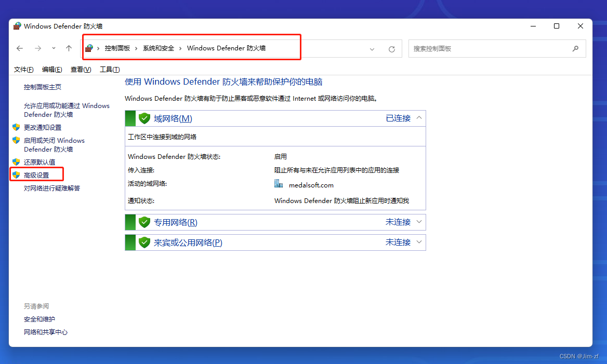The width and height of the screenshot is (607, 364).
Task: Expand the chevron after 系统和安全 breadcrumb
Action: click(180, 48)
